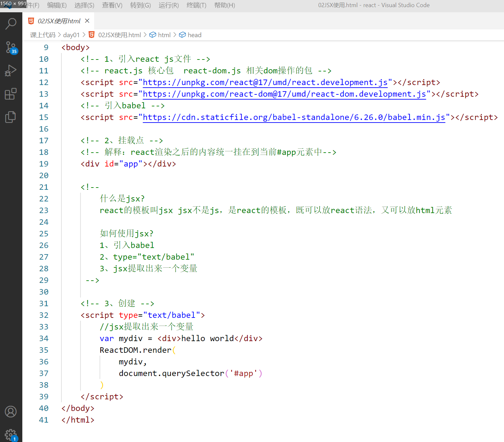Click the mydiv, argument on line 36
504x442 pixels.
tap(133, 362)
